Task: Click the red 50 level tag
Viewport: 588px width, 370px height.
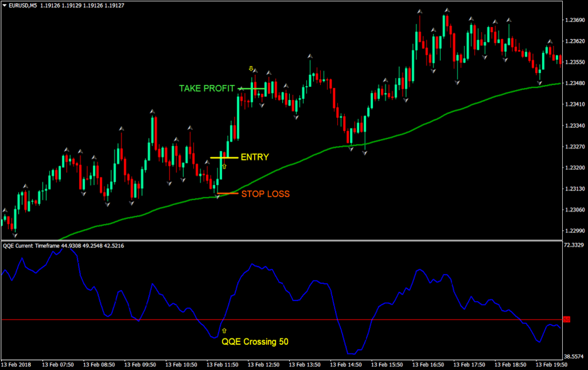Action: [x=566, y=319]
